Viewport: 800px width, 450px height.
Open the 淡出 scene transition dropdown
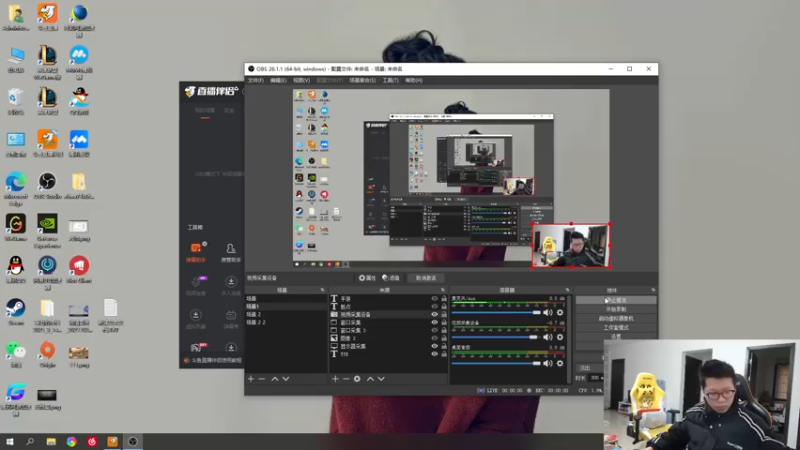pyautogui.click(x=589, y=368)
